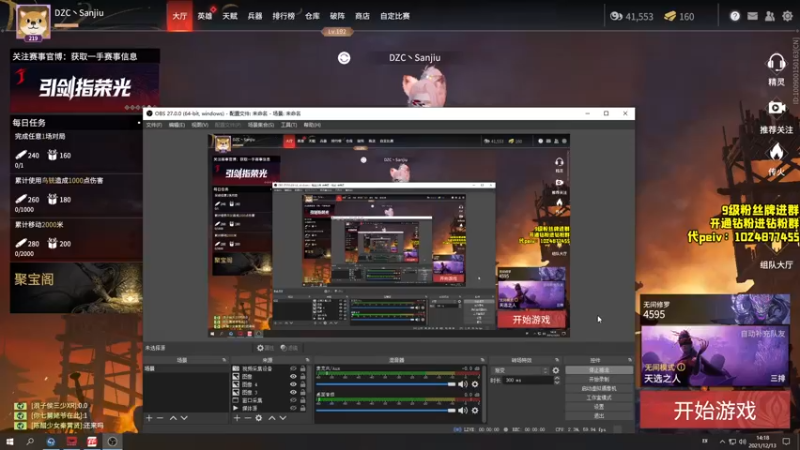Adjust 麦克风/Aux volume slider
The image size is (800, 450).
point(386,384)
